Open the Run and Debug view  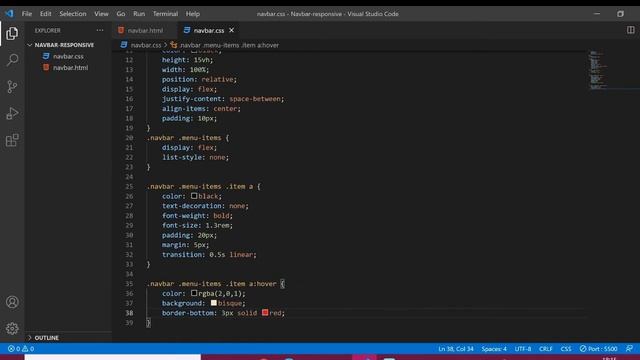point(12,113)
